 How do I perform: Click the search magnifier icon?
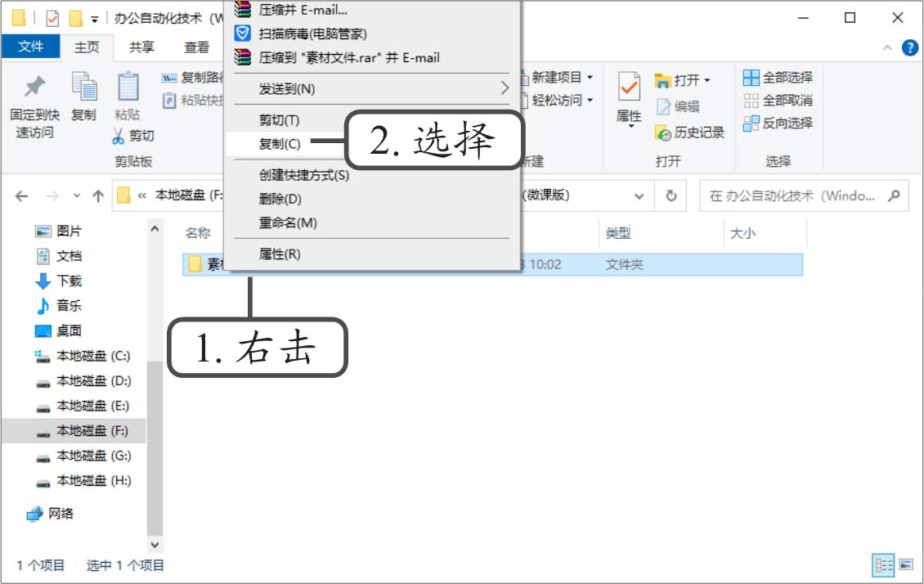(x=894, y=195)
